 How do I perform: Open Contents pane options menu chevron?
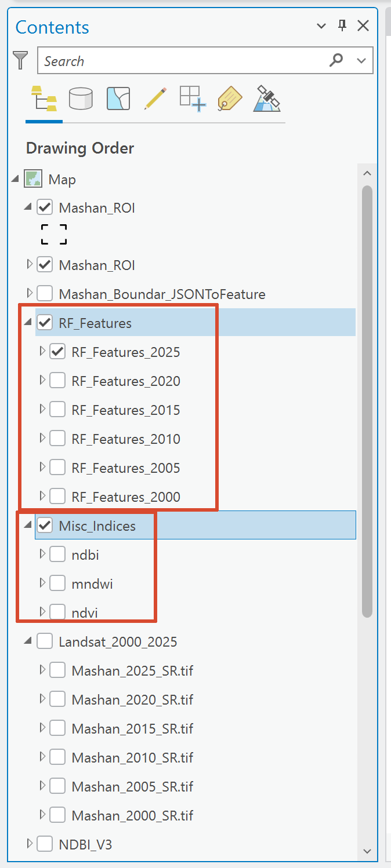point(321,26)
